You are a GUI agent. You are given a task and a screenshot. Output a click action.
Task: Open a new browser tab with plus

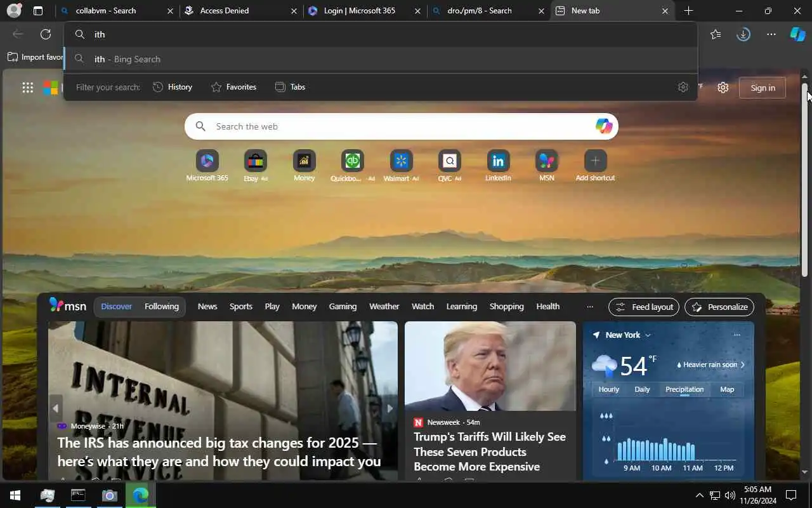point(688,11)
